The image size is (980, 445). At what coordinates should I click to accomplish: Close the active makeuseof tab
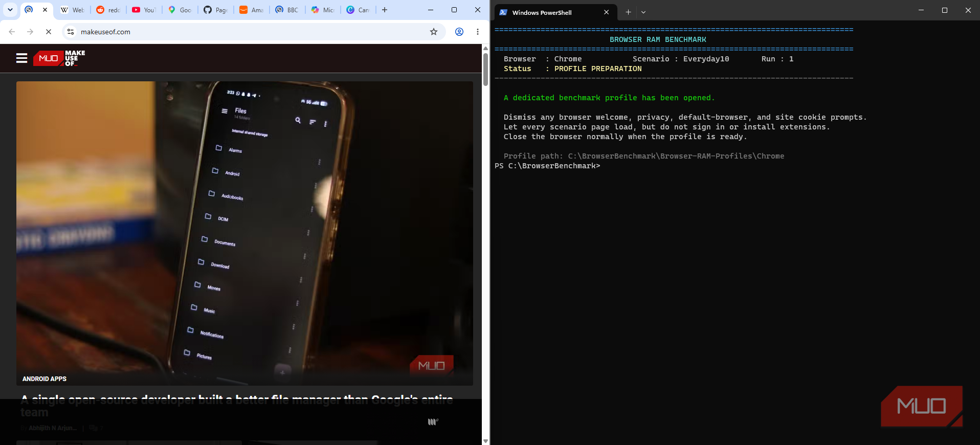tap(45, 10)
